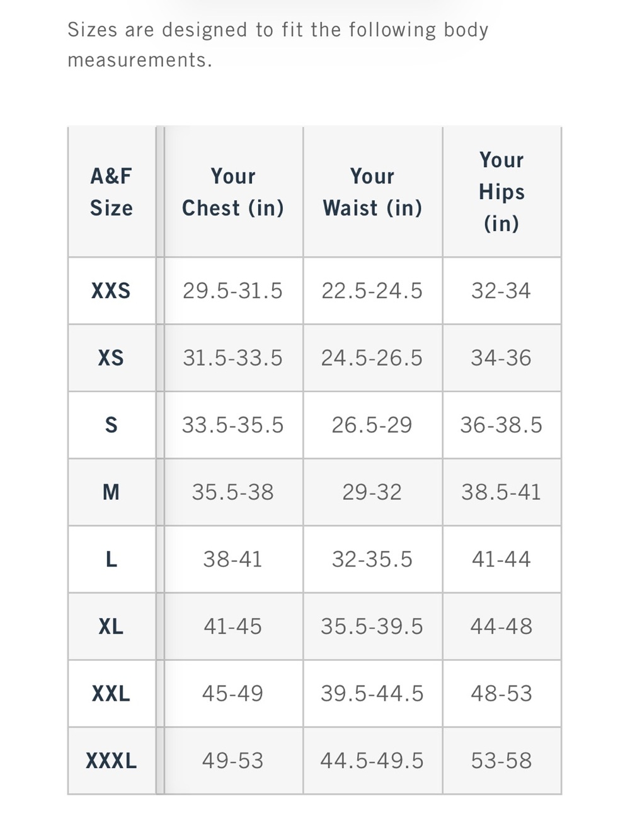
Task: Select the XS size row label
Action: pos(111,358)
